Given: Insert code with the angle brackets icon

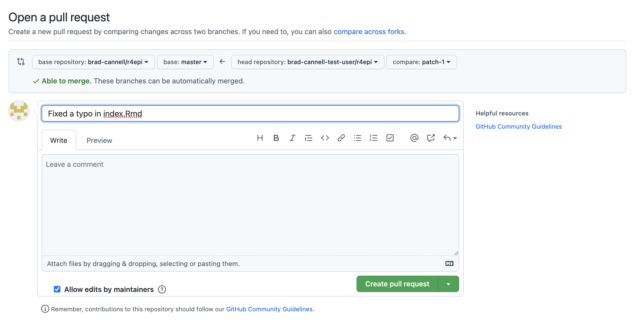Looking at the screenshot, I should click(325, 138).
